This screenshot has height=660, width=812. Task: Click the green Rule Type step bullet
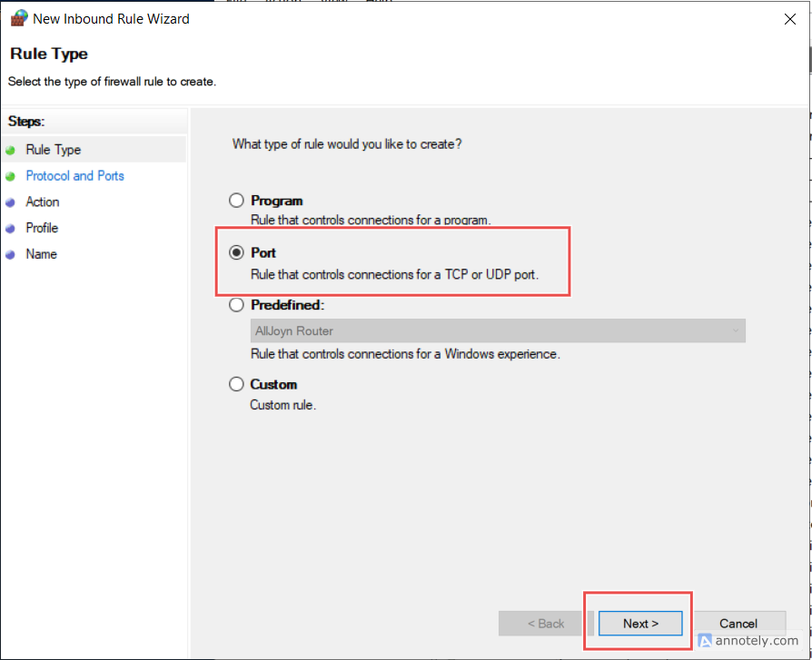pyautogui.click(x=11, y=151)
